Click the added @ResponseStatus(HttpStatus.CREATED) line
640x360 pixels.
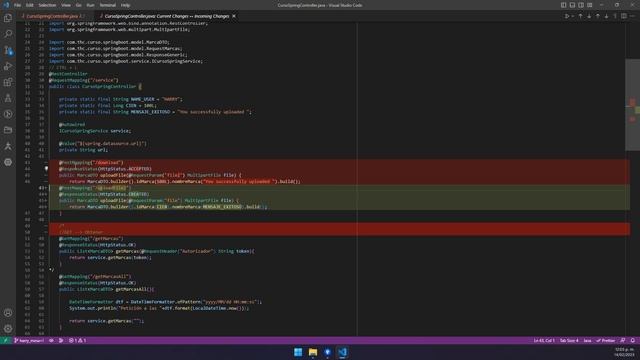point(104,194)
